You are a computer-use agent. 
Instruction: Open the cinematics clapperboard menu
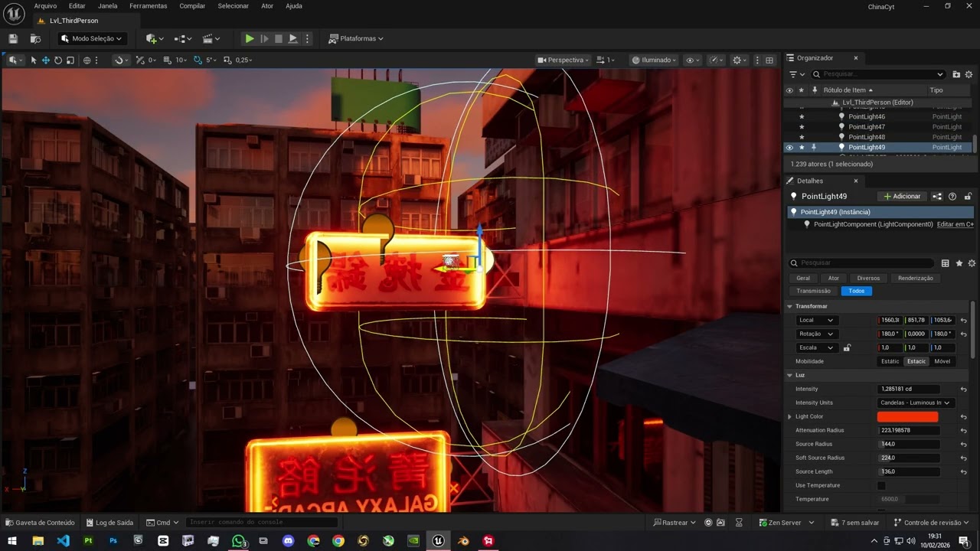tap(211, 38)
